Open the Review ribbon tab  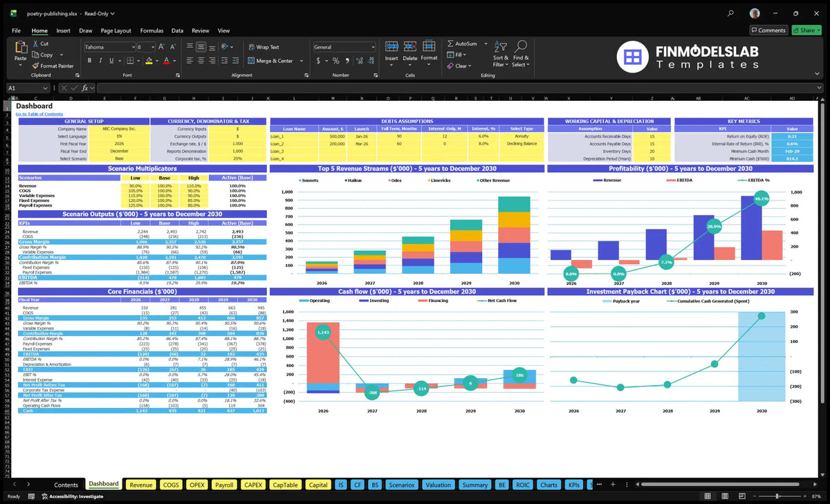pos(201,30)
